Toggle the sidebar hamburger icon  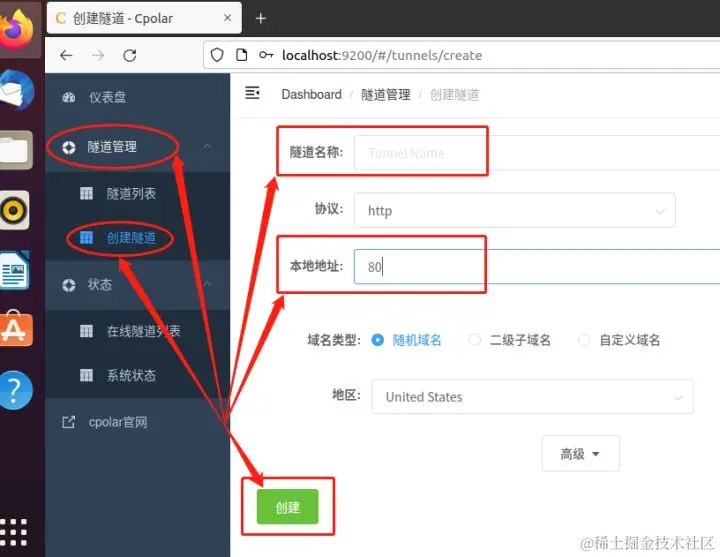coord(252,93)
